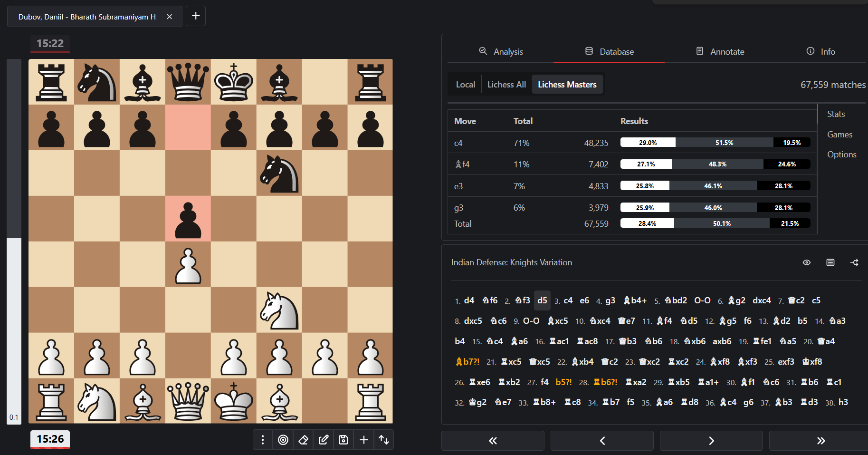Go to the start of the game
Screen dimensions: 868x455
tap(493, 441)
